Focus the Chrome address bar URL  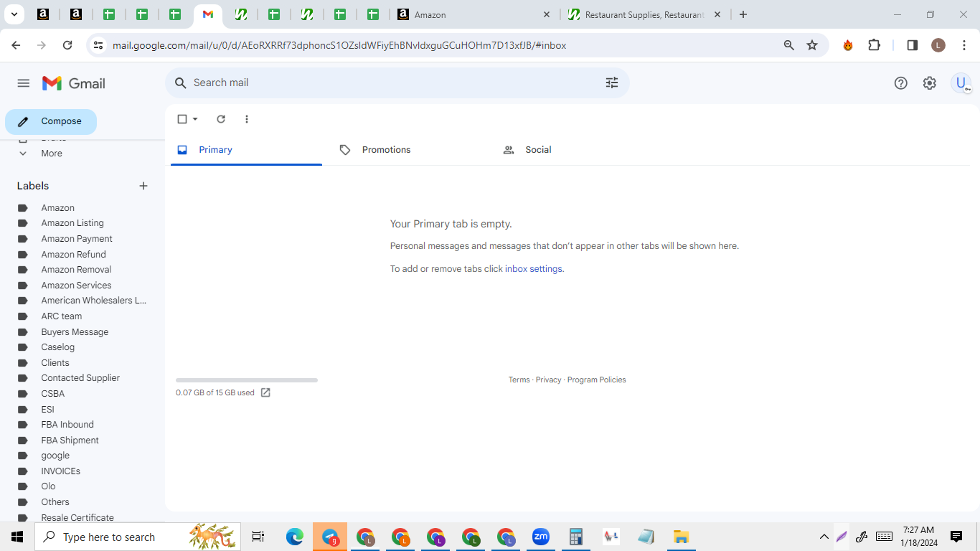339,45
